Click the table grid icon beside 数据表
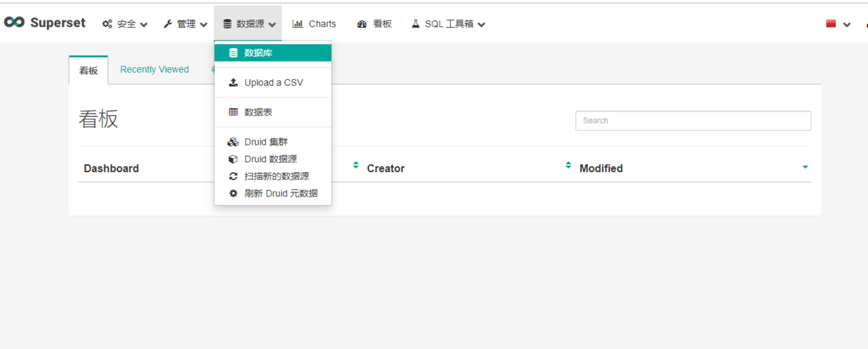Screen dimensions: 868x349 point(233,112)
